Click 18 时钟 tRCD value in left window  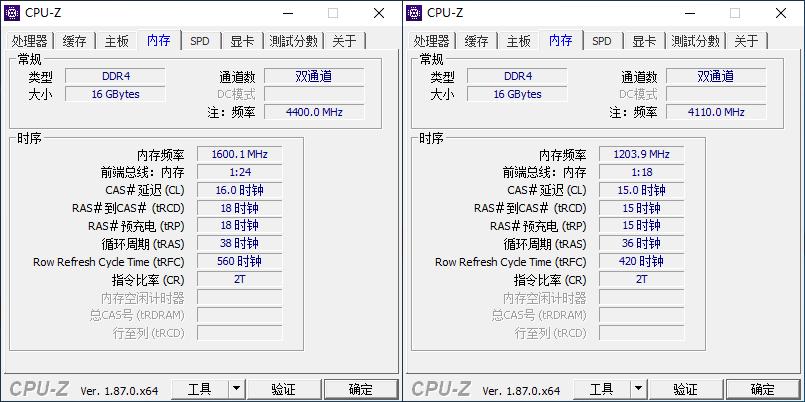point(240,208)
